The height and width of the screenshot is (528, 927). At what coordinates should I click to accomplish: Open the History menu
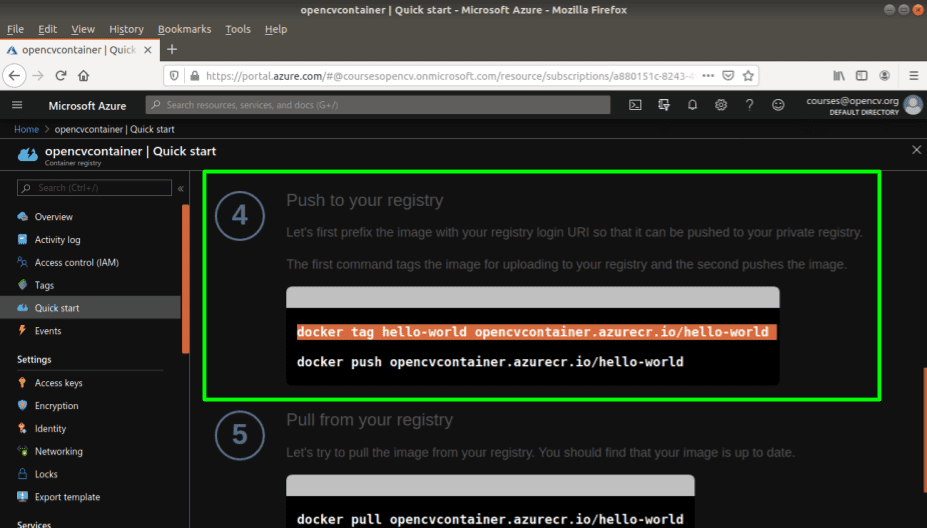126,29
